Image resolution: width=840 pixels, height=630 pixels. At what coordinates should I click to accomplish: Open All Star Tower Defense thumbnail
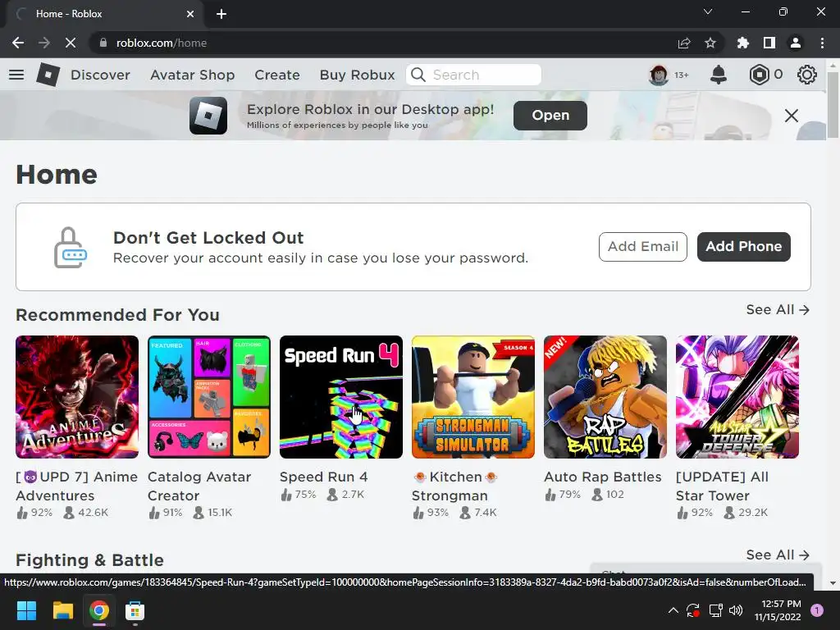[737, 397]
